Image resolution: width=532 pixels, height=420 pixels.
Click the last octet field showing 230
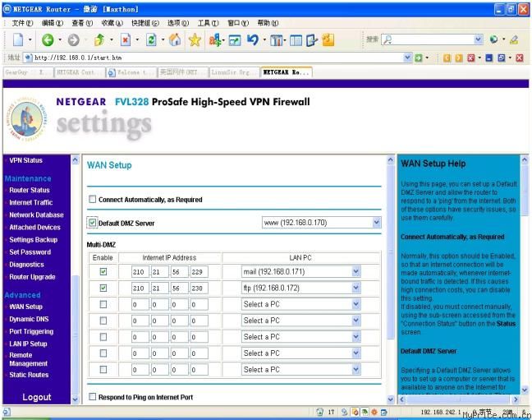(199, 288)
